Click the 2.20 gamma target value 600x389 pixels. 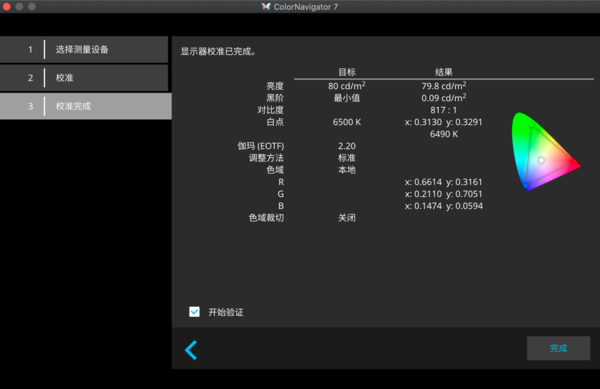tap(347, 146)
